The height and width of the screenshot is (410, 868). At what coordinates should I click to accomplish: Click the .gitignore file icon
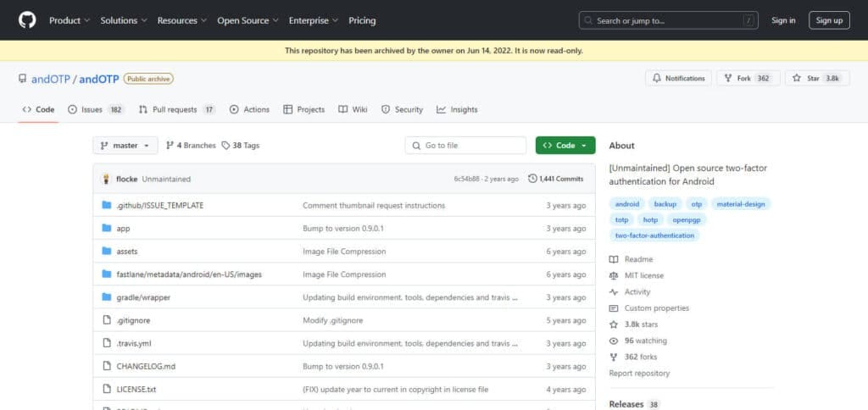point(107,320)
